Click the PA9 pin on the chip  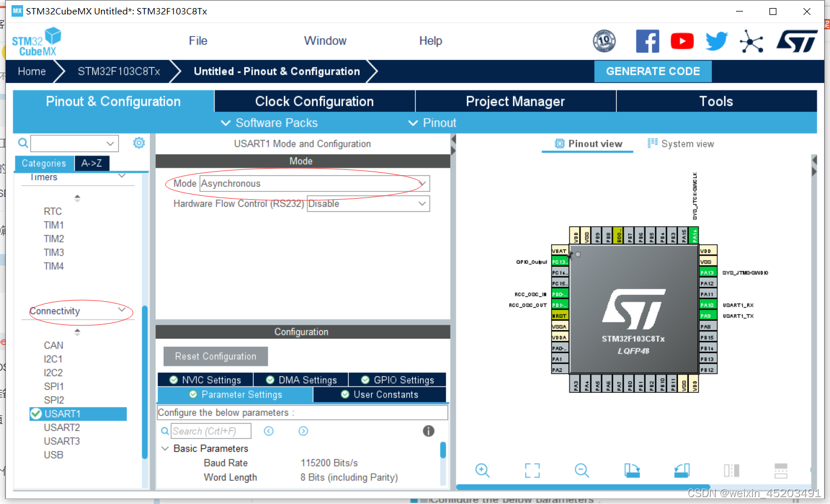708,316
